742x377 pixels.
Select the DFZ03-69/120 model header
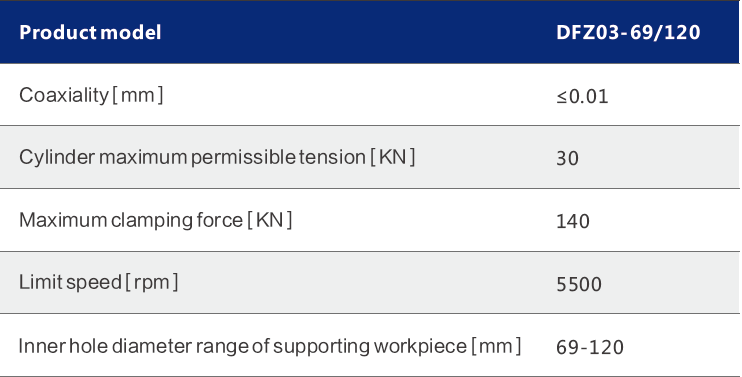(x=628, y=32)
